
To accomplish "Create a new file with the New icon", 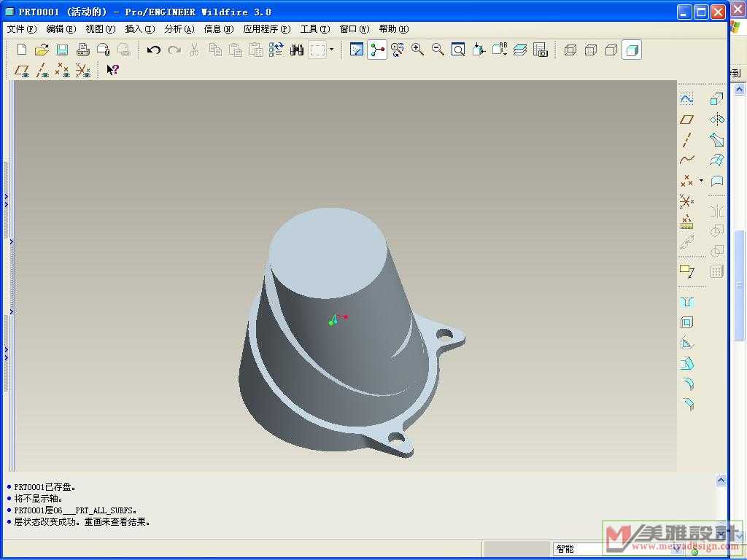I will pyautogui.click(x=21, y=50).
